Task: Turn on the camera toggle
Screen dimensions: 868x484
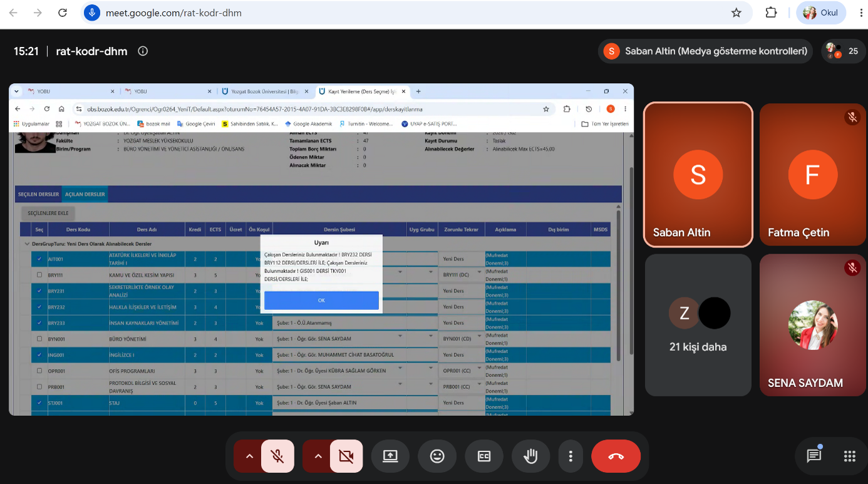Action: 346,456
